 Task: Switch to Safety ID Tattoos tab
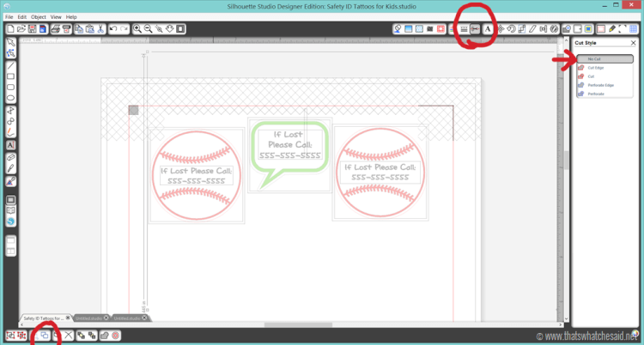pyautogui.click(x=45, y=318)
